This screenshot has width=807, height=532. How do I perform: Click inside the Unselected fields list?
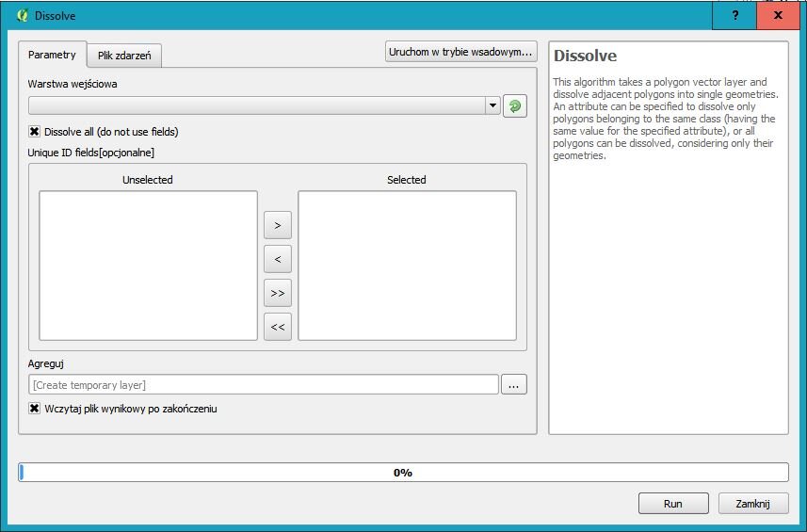(x=148, y=266)
